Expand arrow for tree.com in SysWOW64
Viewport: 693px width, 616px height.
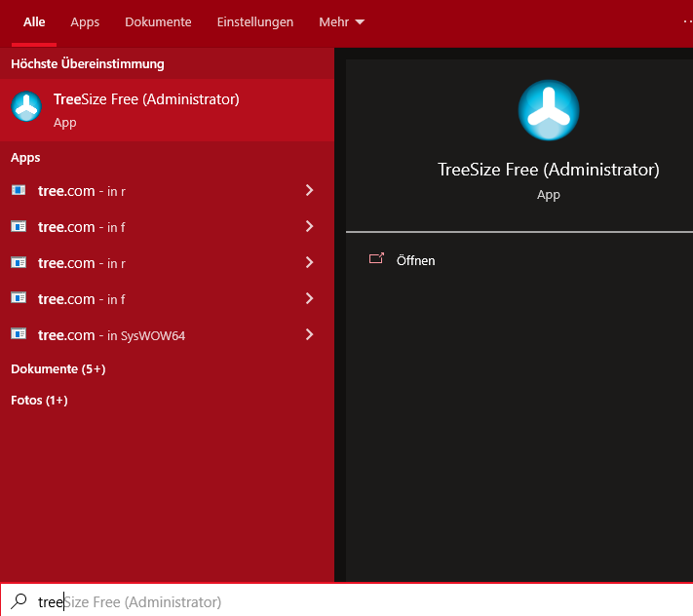tap(309, 334)
